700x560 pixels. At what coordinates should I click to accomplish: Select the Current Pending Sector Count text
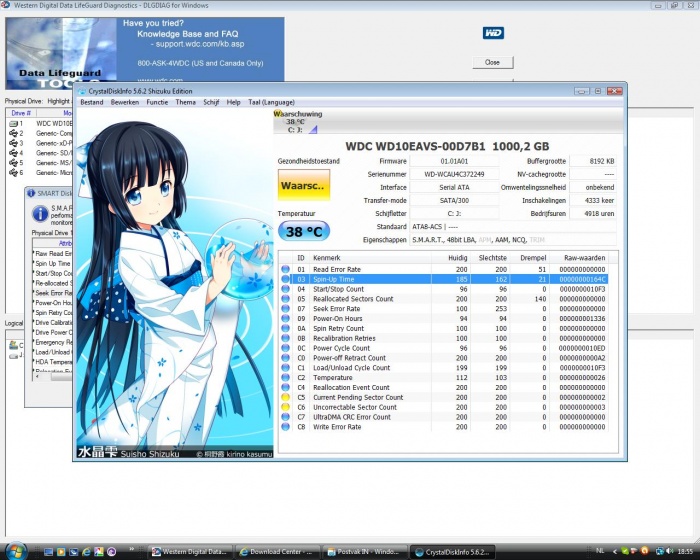pyautogui.click(x=358, y=397)
